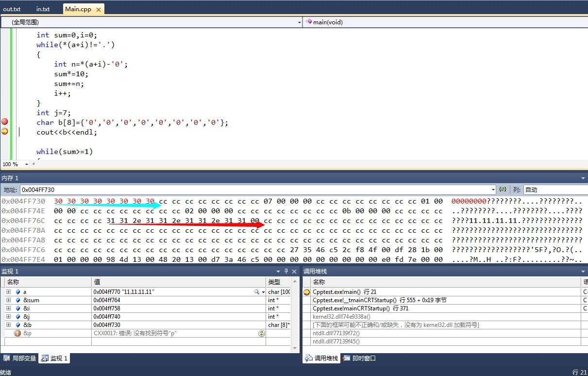Expand the watch variable a
Screen dimensions: 588x376
(8, 292)
